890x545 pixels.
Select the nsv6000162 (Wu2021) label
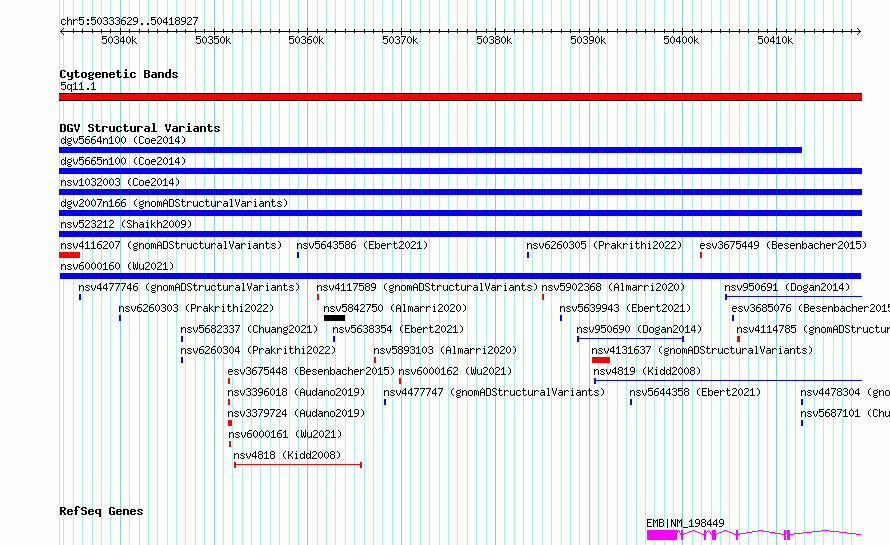click(455, 371)
